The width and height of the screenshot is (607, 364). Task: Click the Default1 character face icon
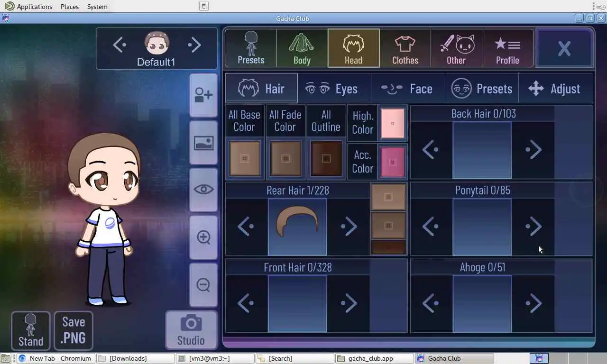(x=156, y=44)
